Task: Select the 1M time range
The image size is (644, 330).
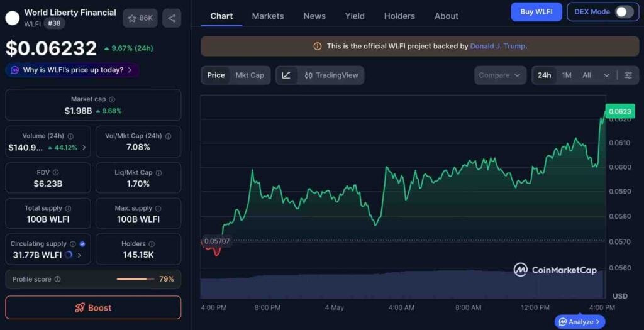Action: click(x=567, y=75)
